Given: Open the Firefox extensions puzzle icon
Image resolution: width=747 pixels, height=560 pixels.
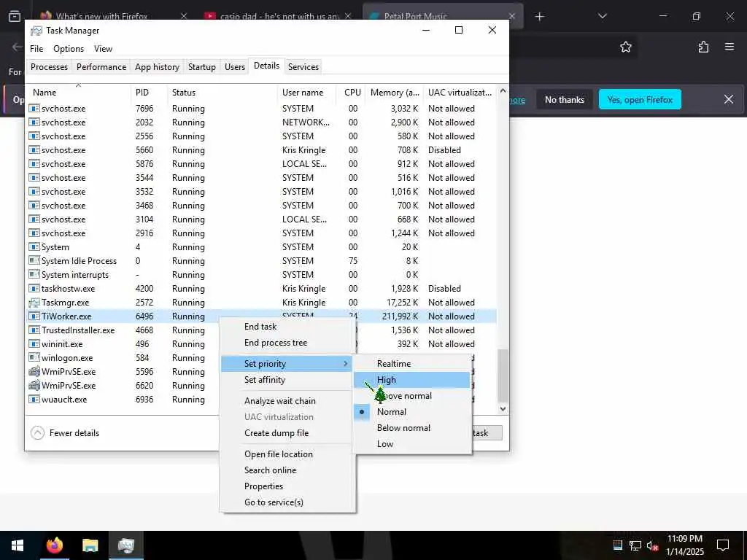Looking at the screenshot, I should point(703,47).
